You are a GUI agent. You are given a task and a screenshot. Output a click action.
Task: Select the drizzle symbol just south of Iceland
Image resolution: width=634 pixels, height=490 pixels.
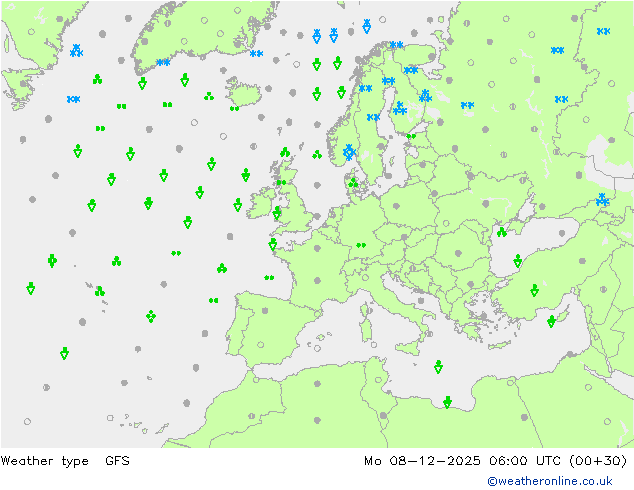click(235, 108)
